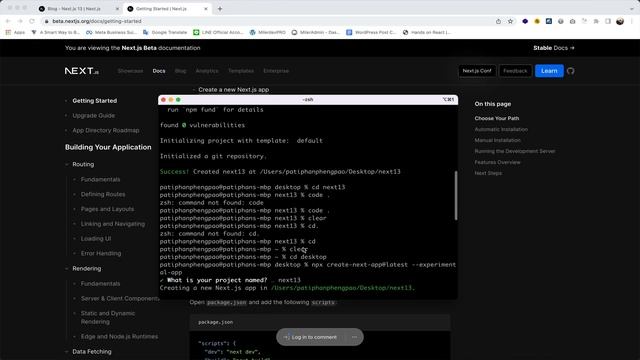This screenshot has width=640, height=360.
Task: Click the terminal window scrollbar
Action: click(456, 196)
